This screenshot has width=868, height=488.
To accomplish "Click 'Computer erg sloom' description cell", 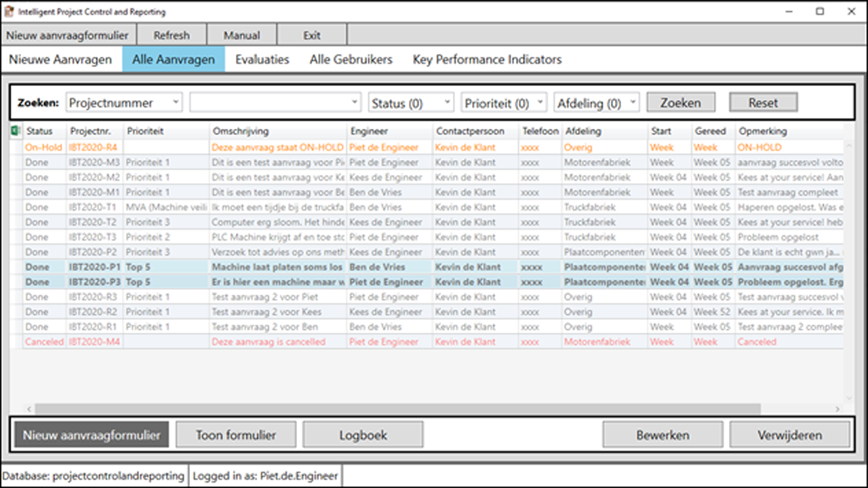I will click(x=278, y=222).
